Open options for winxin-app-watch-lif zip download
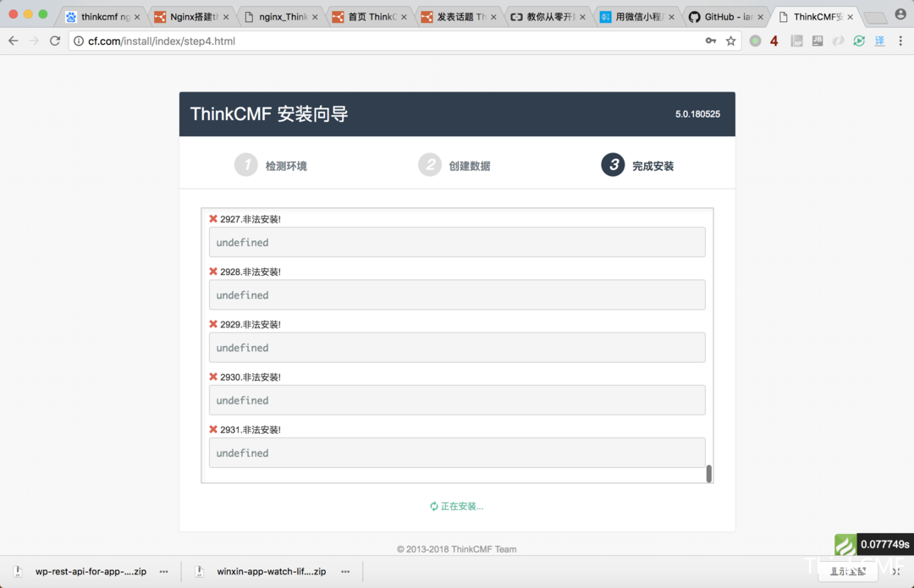 [x=345, y=572]
